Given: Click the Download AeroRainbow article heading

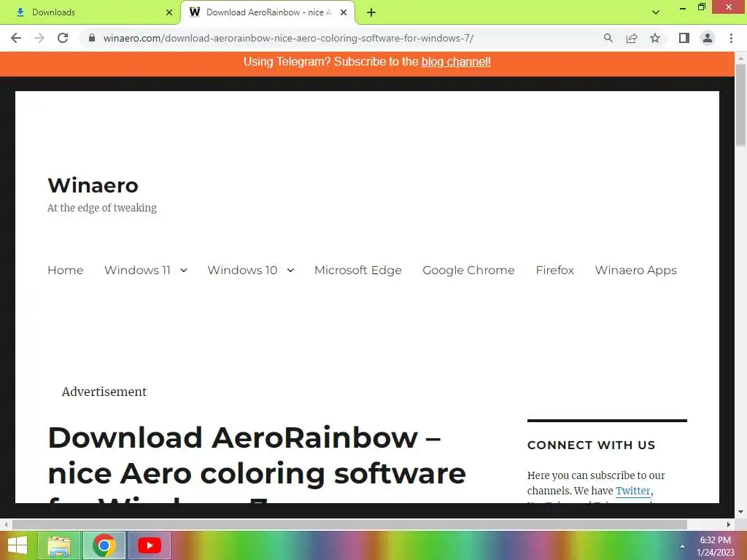Looking at the screenshot, I should click(257, 463).
